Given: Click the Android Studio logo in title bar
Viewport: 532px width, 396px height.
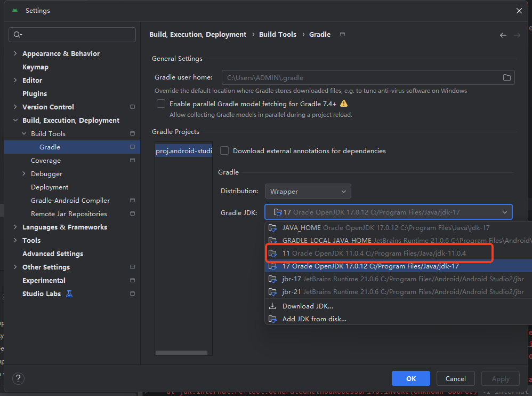Looking at the screenshot, I should [15, 11].
